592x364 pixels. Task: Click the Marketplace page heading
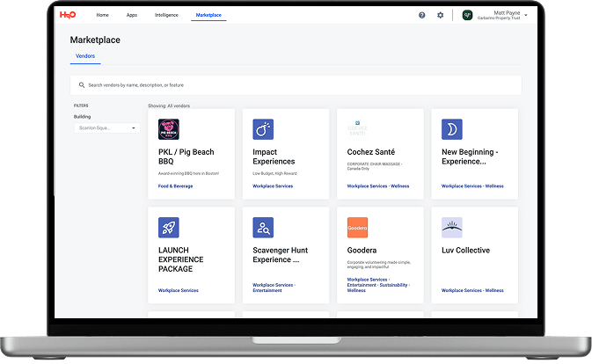click(x=95, y=40)
